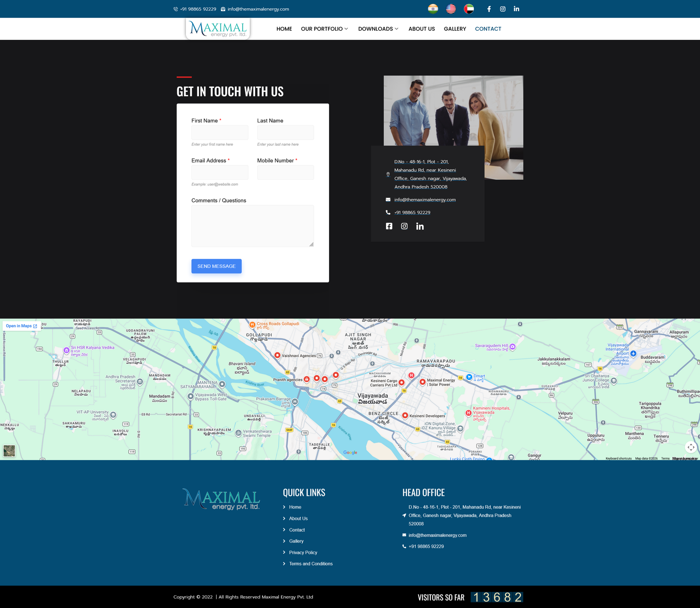Open the map Terms link

[x=665, y=458]
